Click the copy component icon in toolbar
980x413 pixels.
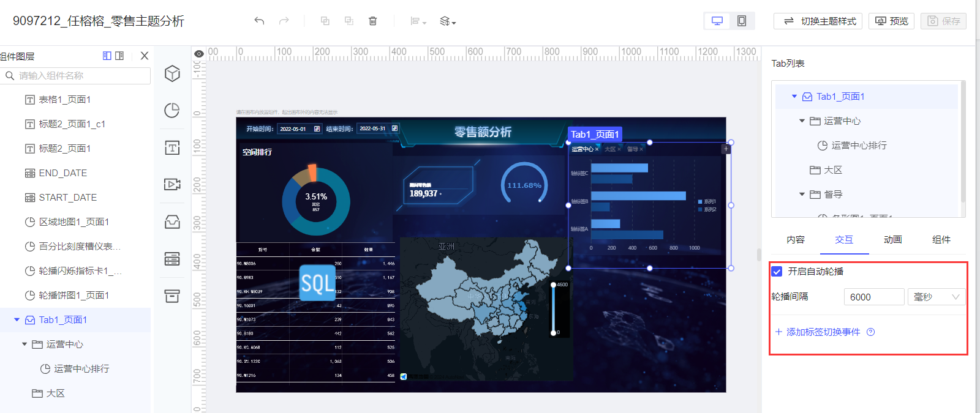point(325,21)
